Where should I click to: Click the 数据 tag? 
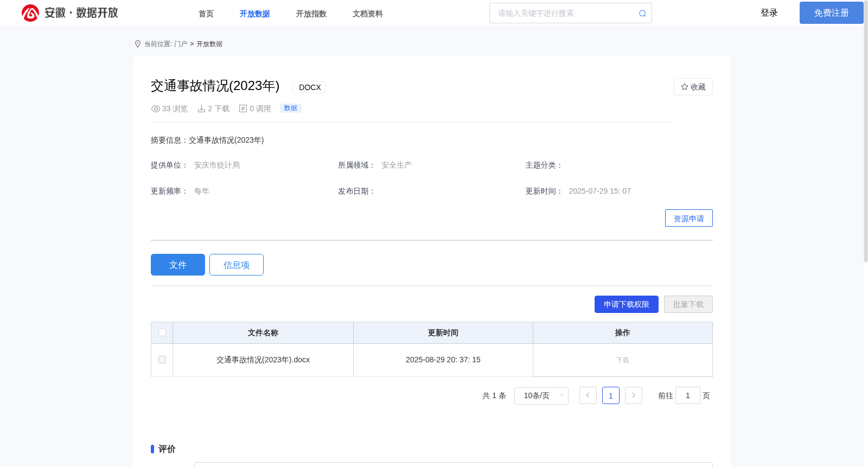tap(291, 108)
